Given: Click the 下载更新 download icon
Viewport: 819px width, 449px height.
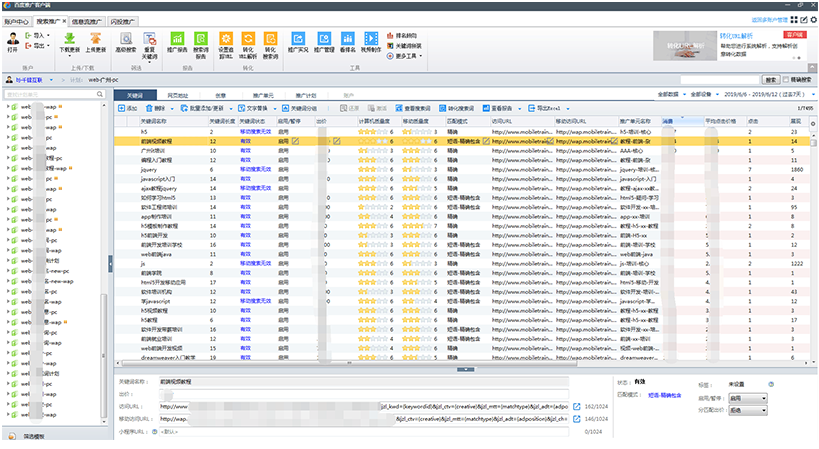Looking at the screenshot, I should (70, 40).
